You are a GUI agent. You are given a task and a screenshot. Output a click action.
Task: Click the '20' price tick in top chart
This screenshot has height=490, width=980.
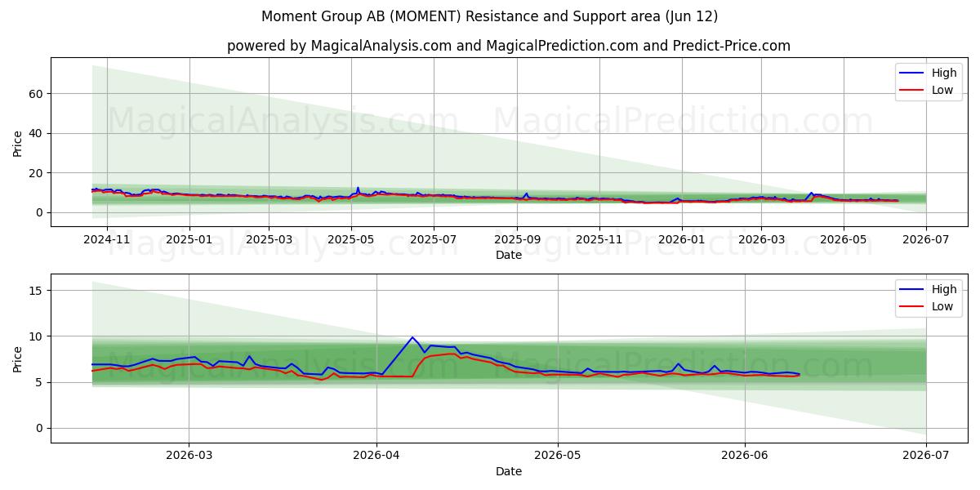pos(36,173)
